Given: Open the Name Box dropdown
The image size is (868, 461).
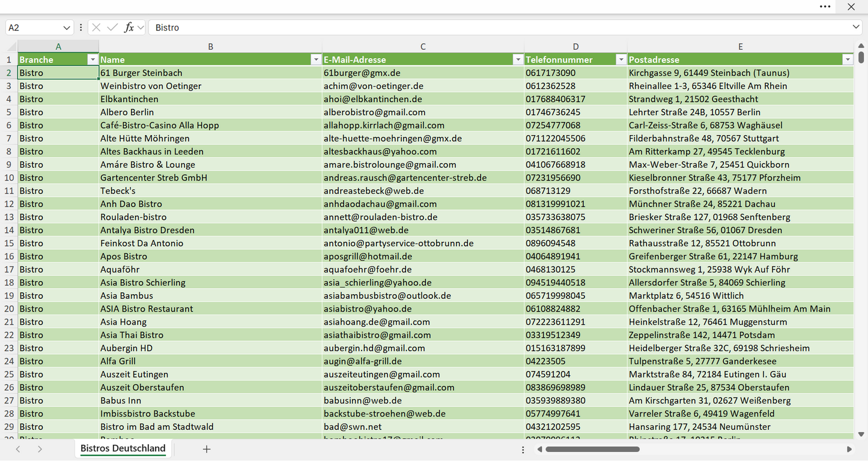Looking at the screenshot, I should point(66,28).
